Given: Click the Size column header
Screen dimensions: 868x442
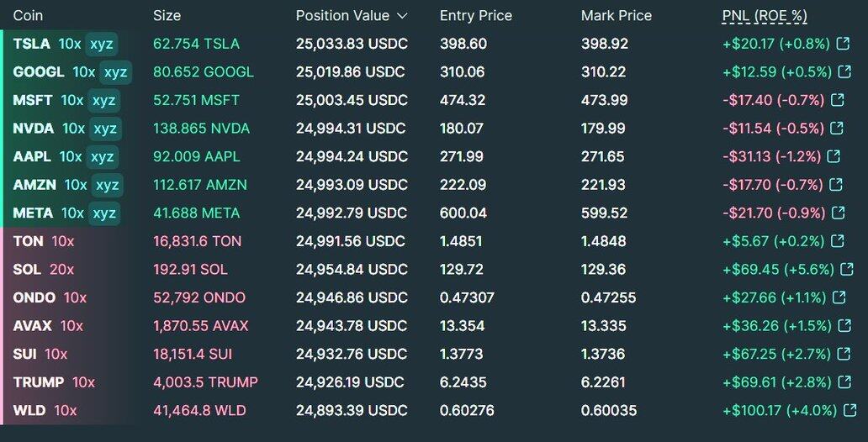Looking at the screenshot, I should point(167,16).
